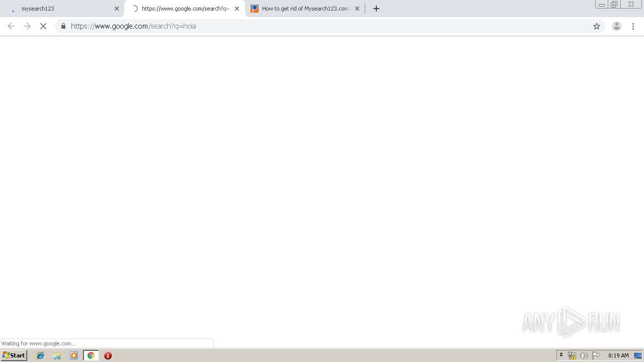
Task: Click the address bar URL
Action: pos(133,26)
